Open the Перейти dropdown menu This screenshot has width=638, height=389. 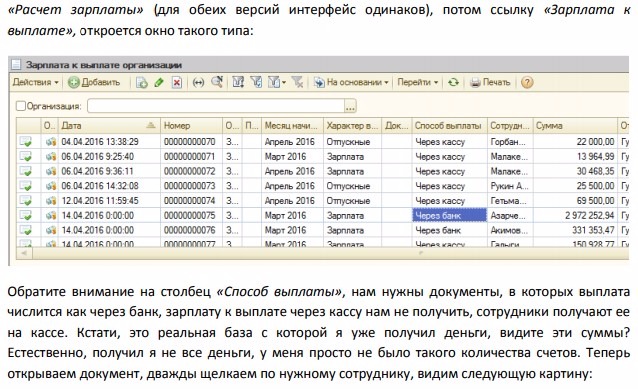click(418, 83)
